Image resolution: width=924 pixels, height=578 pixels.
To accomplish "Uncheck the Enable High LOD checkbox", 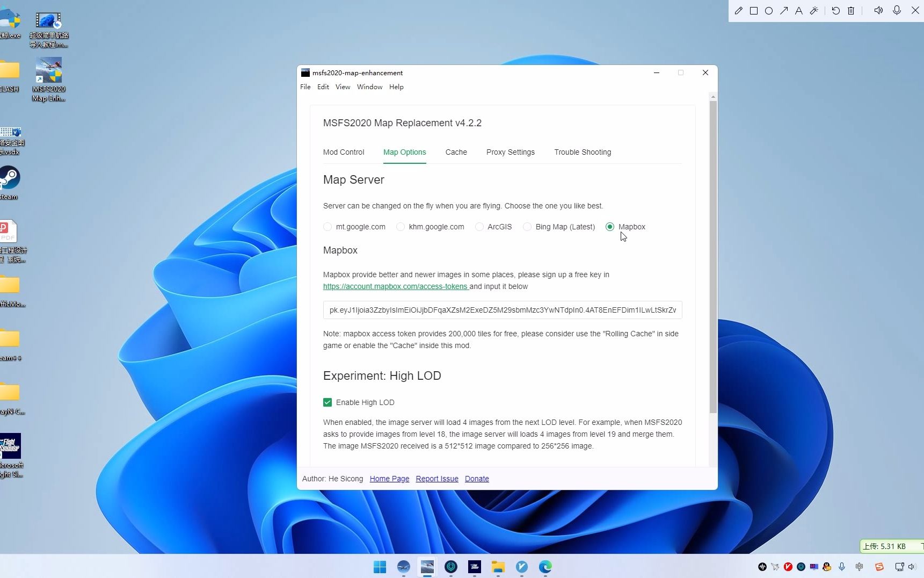I will tap(328, 402).
